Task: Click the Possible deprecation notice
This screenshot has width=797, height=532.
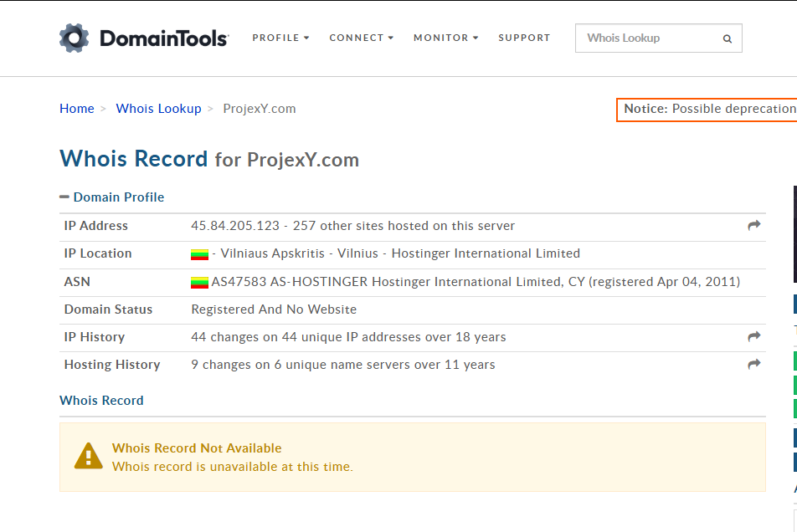Action: (707, 109)
